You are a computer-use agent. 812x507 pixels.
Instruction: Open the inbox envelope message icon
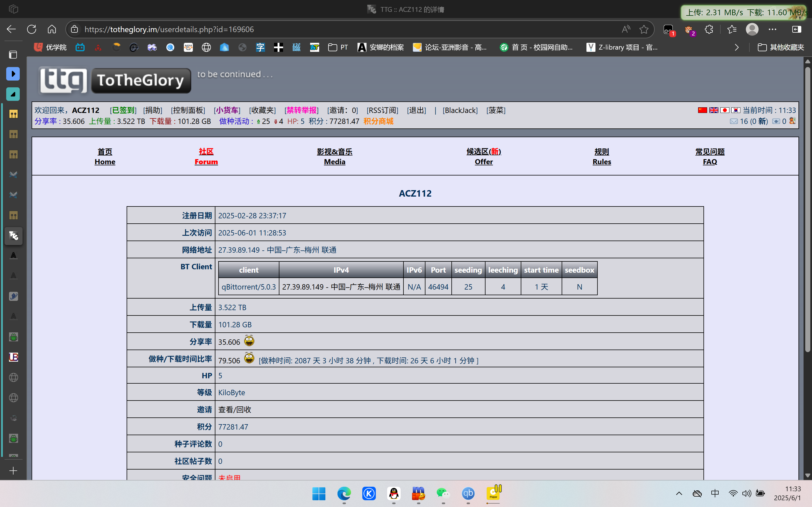(x=734, y=121)
